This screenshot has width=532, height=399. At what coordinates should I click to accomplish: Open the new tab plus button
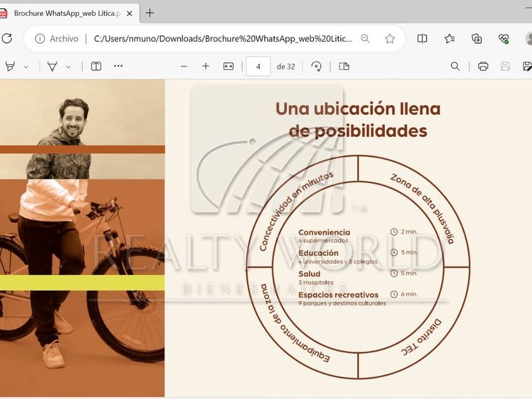click(x=150, y=13)
